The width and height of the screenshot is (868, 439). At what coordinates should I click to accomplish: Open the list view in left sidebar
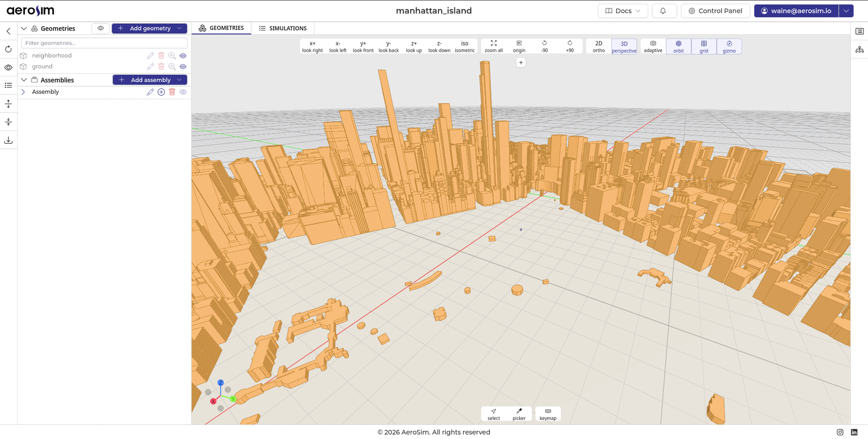click(x=9, y=86)
